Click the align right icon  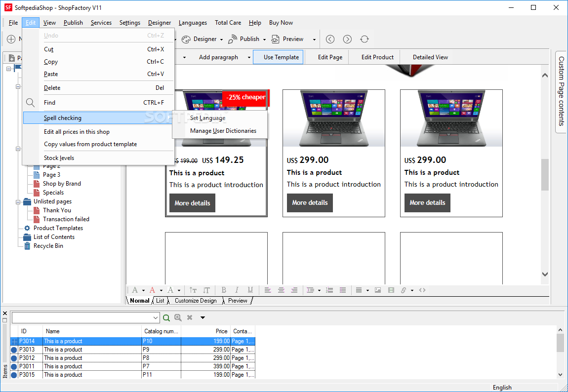(x=294, y=290)
